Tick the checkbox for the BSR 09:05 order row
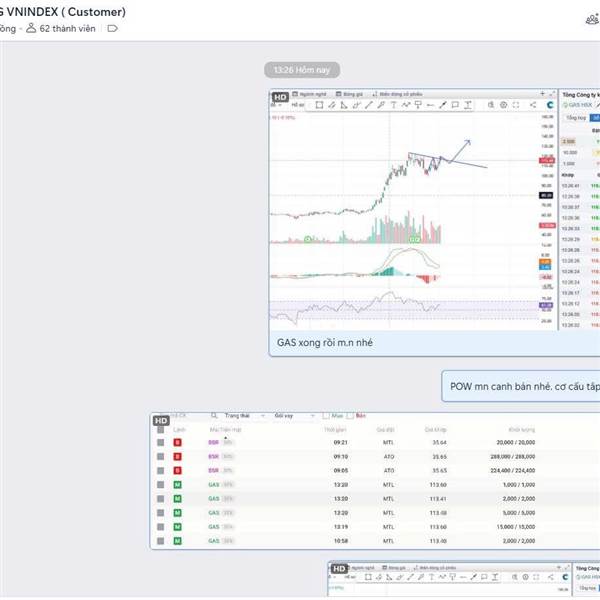 [x=161, y=471]
